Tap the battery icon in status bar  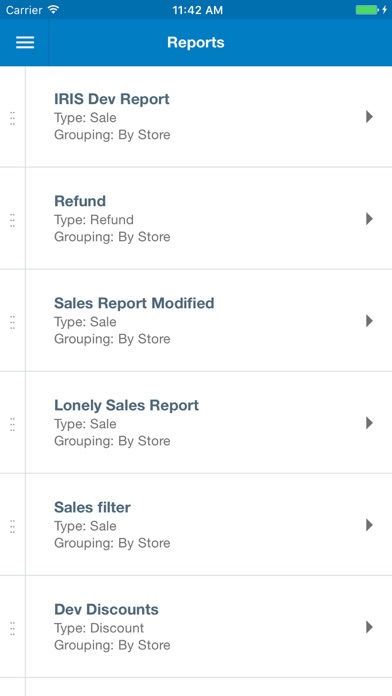367,10
